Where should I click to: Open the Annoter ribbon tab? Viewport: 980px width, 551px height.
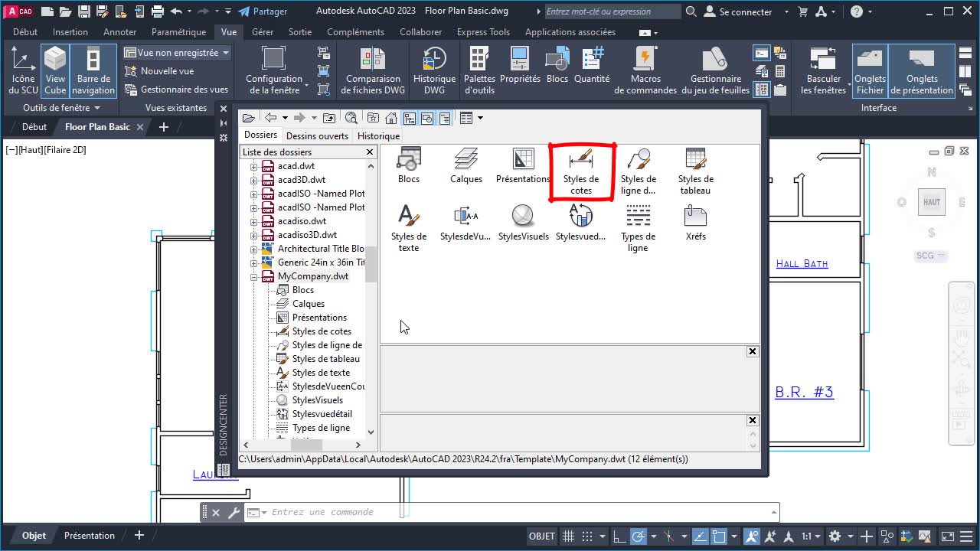[119, 32]
